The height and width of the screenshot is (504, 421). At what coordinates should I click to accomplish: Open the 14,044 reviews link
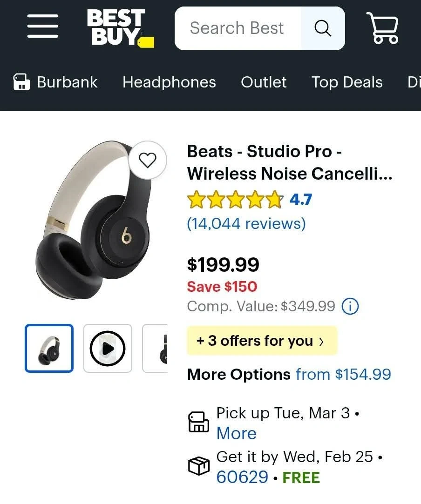(246, 224)
